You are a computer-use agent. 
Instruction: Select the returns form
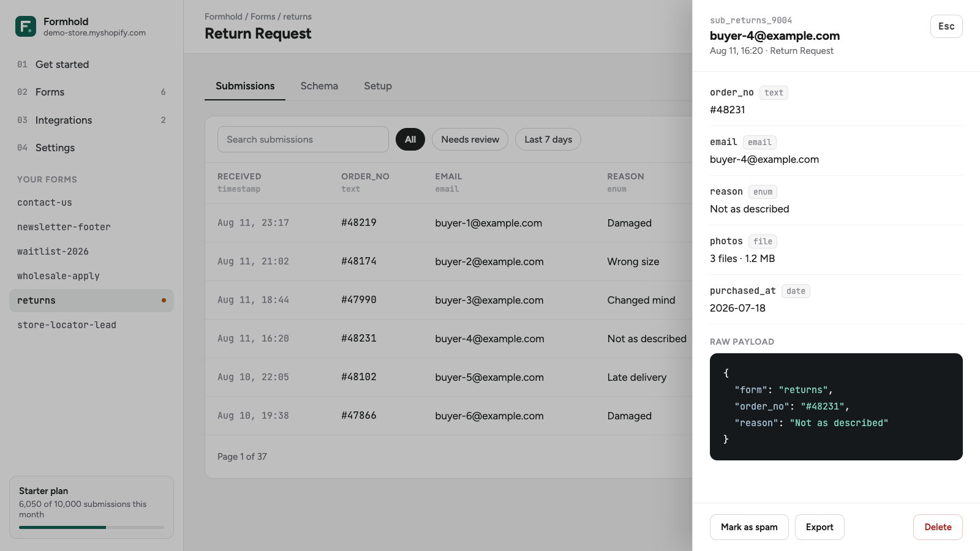pos(91,301)
